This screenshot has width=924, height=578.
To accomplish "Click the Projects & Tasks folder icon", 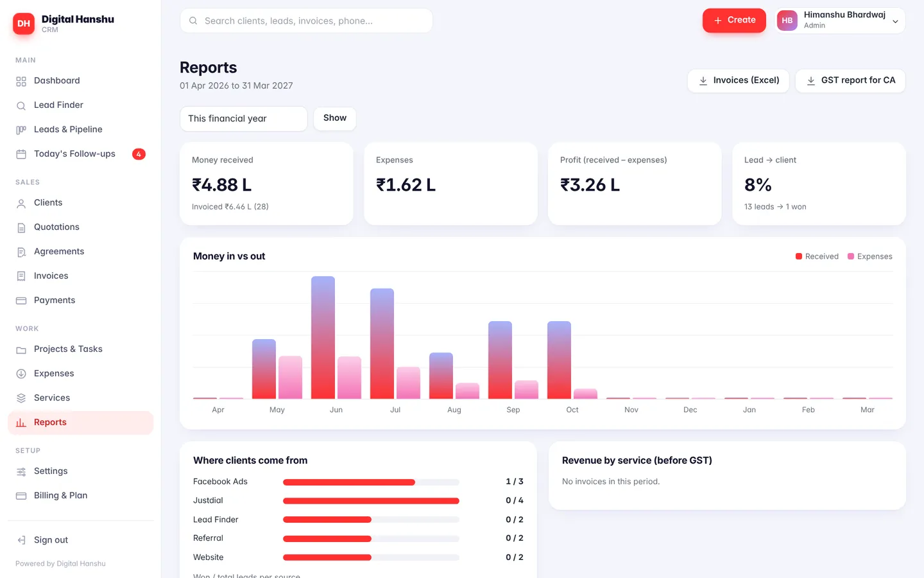I will [21, 350].
